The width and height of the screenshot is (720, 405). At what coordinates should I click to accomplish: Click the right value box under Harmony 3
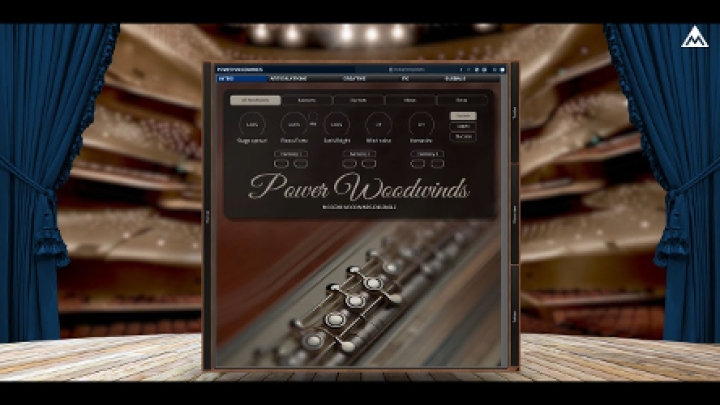click(x=437, y=163)
